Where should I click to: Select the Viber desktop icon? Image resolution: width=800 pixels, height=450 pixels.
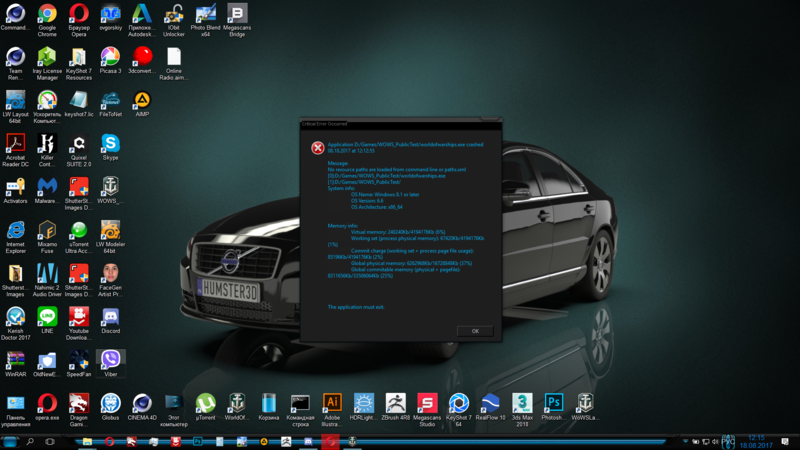(110, 360)
